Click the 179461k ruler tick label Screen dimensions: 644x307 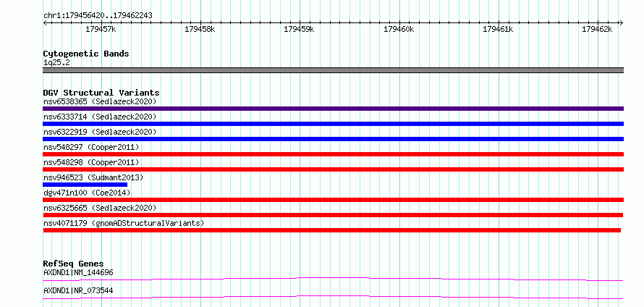[499, 29]
